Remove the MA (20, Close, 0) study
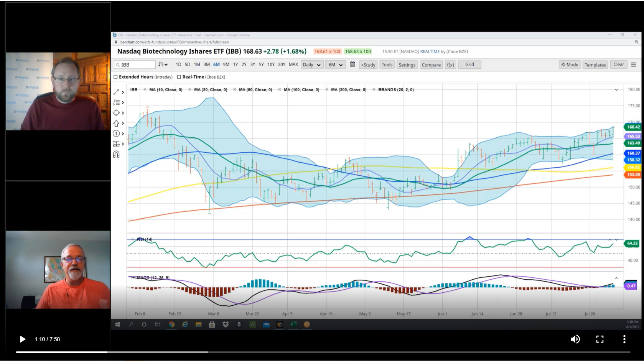Viewport: 644px width, 361px height. tap(190, 89)
